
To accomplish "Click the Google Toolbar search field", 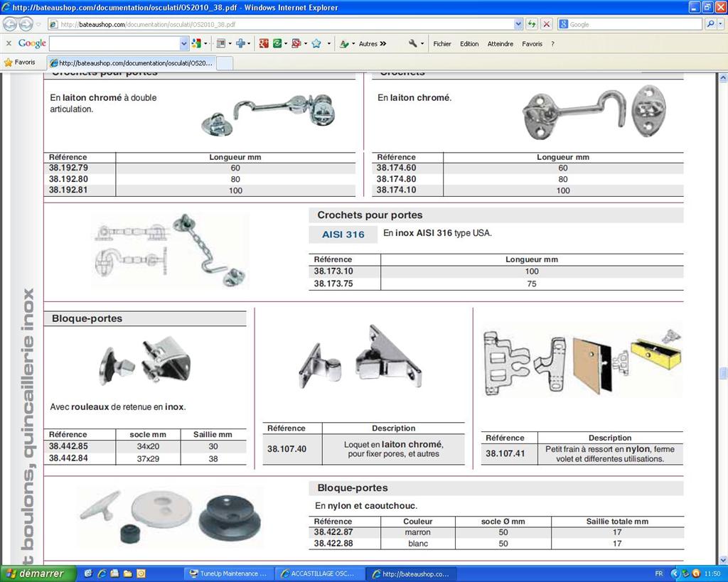I will click(x=114, y=43).
